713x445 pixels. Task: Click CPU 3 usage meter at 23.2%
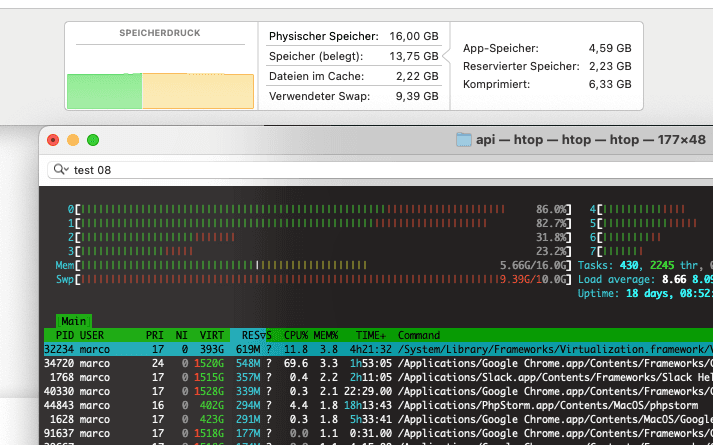click(319, 251)
